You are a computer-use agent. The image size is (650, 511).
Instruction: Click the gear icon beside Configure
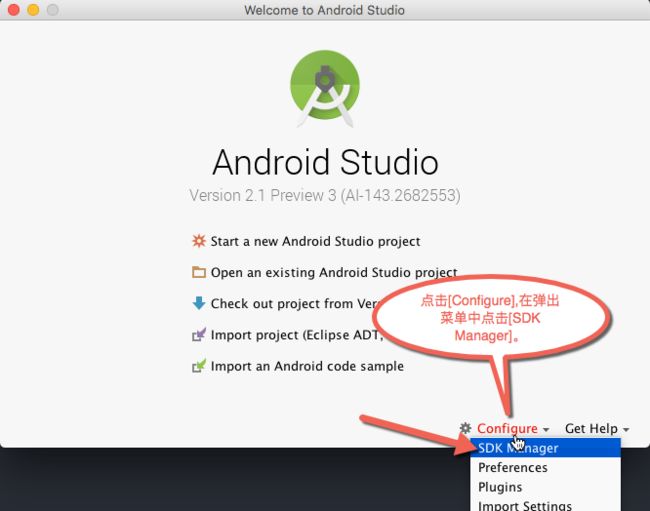(x=466, y=428)
